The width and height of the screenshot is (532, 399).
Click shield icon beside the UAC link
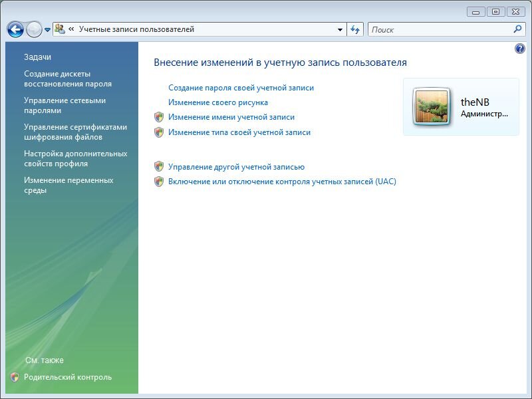tap(159, 182)
